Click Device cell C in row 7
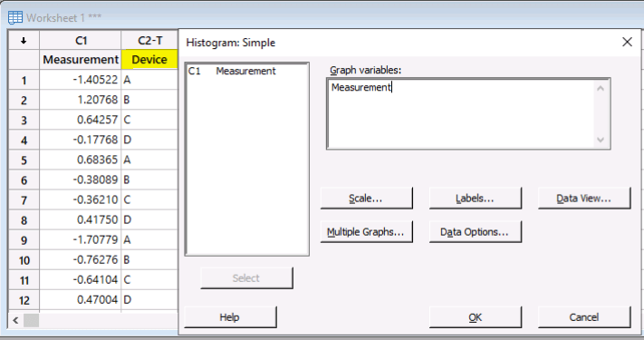This screenshot has width=644, height=340. click(x=150, y=200)
